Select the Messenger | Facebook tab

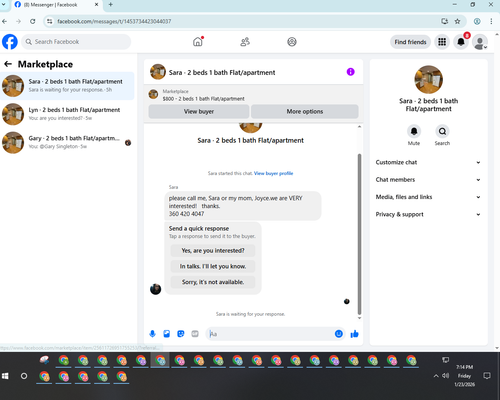[x=56, y=5]
